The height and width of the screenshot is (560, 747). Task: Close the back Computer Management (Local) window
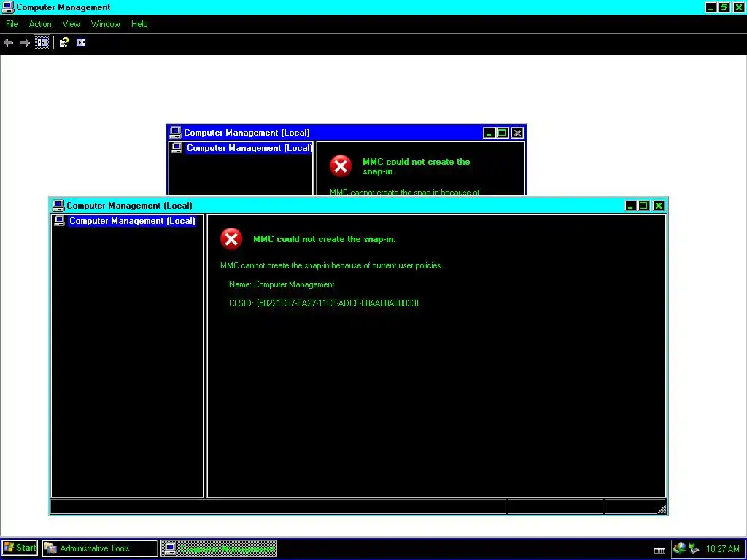(x=517, y=133)
